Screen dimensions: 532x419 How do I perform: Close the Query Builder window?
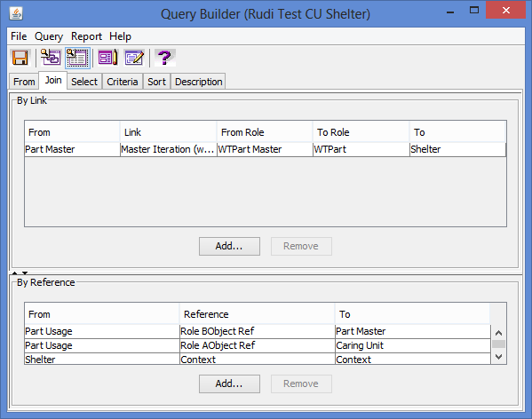pyautogui.click(x=505, y=11)
